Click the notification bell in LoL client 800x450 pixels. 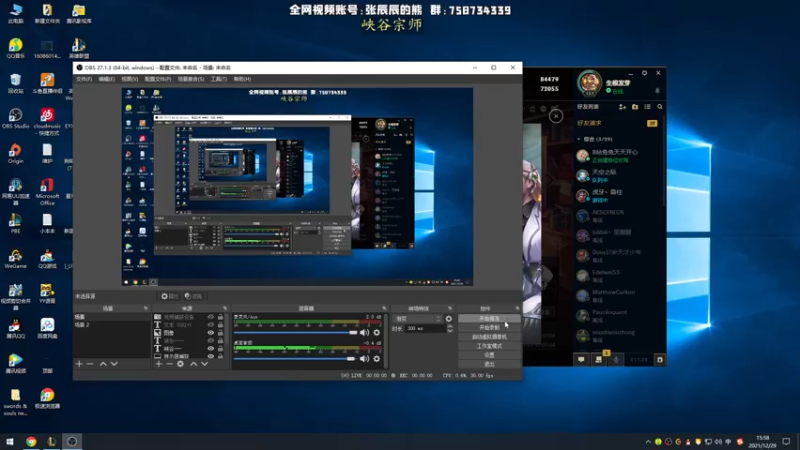coord(657,91)
